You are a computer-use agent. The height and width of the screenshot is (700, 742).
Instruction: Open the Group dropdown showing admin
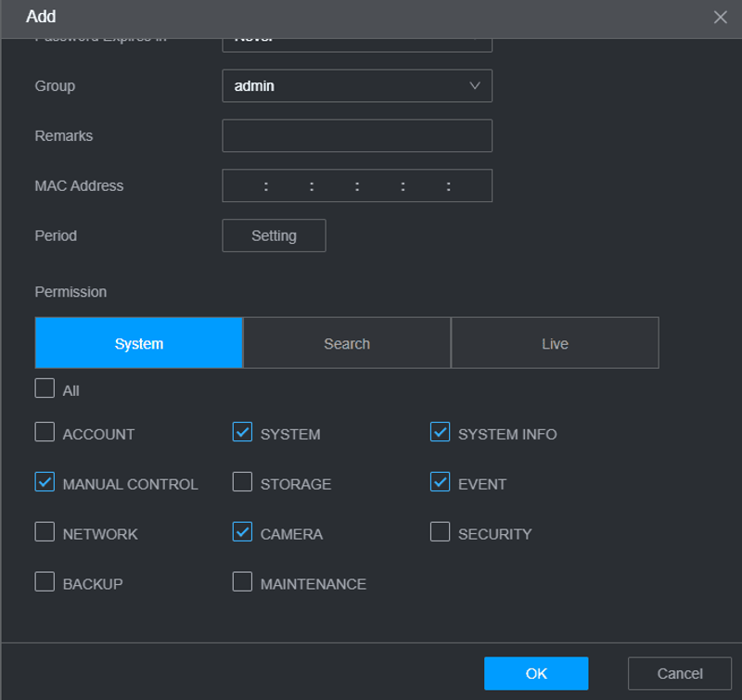coord(357,85)
